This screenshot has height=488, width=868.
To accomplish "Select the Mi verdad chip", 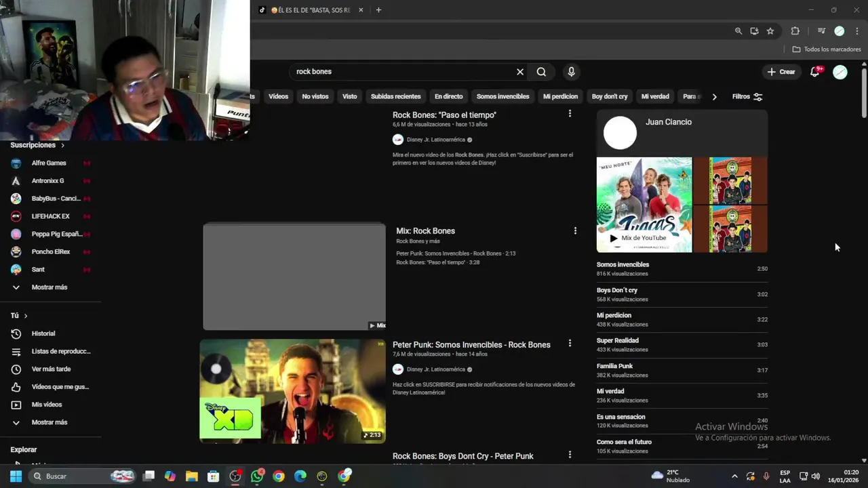I will pos(655,96).
